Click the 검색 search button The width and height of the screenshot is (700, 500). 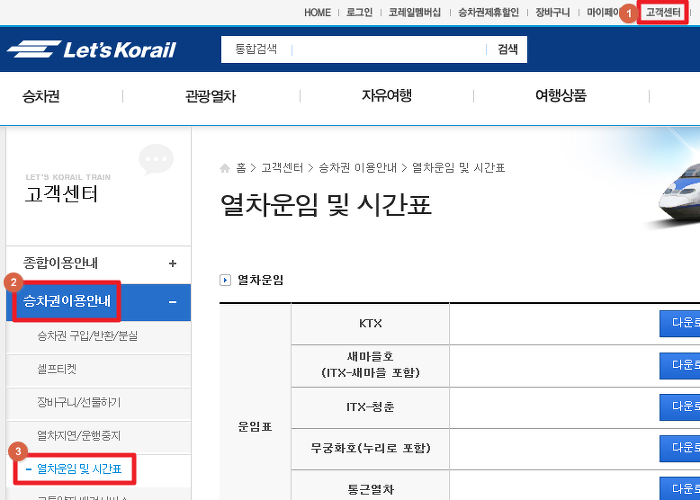click(508, 50)
